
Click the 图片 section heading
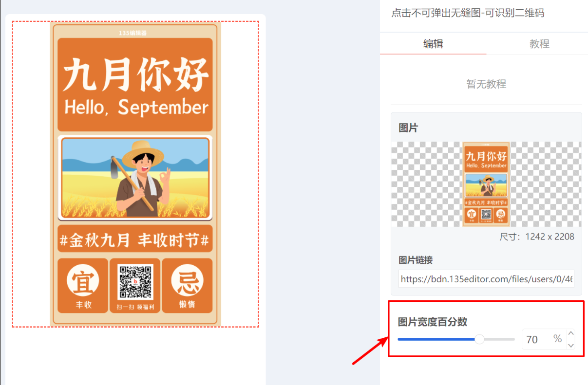[408, 128]
